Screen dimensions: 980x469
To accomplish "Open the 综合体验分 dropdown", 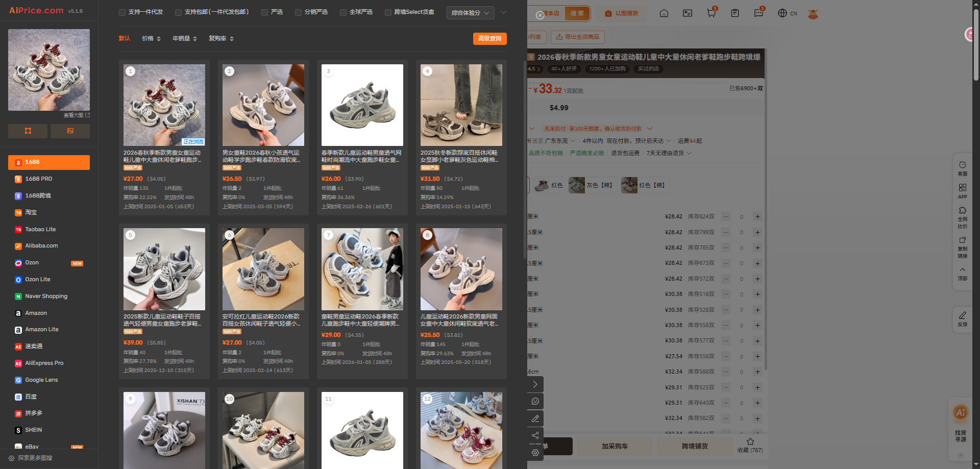I will coord(470,13).
